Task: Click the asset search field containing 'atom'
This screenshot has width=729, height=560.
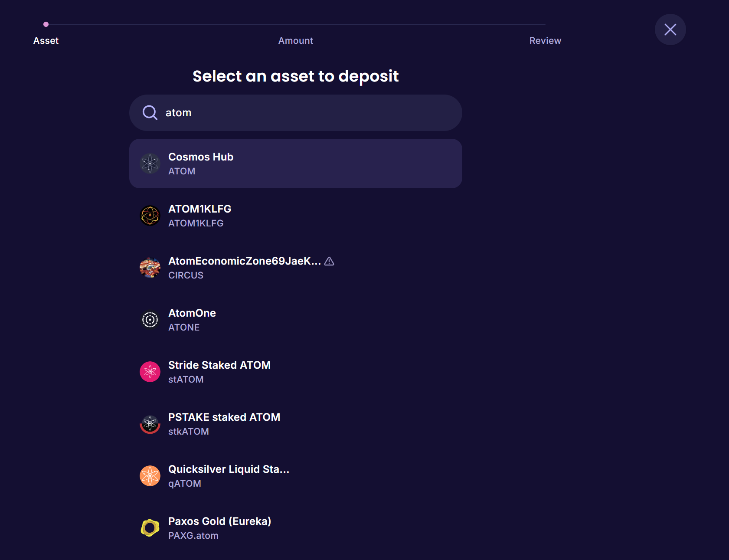Action: coord(296,113)
